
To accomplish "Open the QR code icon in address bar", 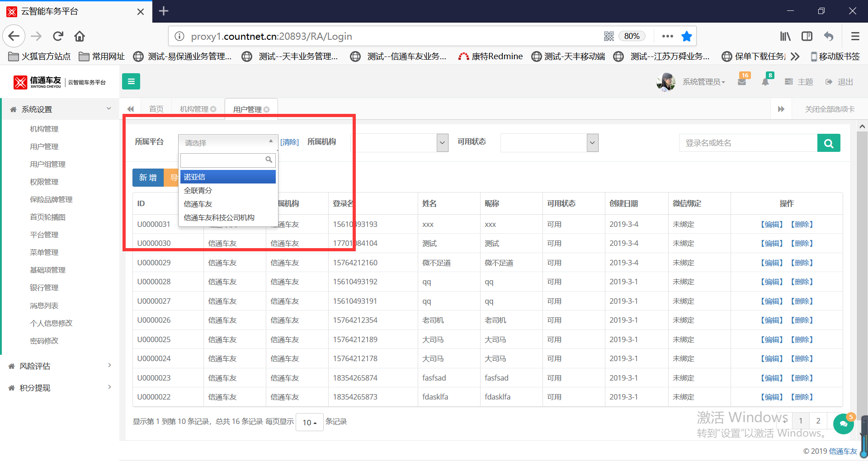I will pos(609,36).
